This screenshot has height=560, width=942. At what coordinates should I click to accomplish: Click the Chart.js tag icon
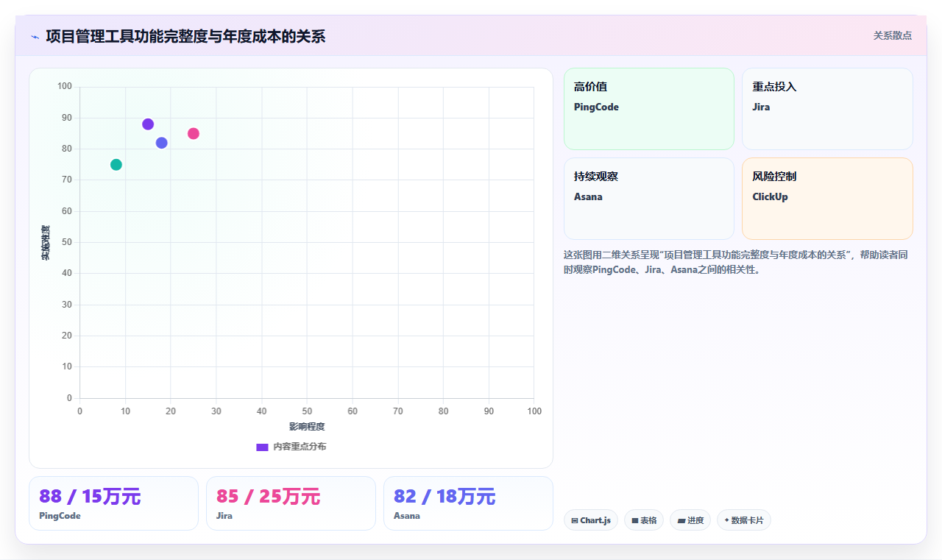[x=575, y=520]
